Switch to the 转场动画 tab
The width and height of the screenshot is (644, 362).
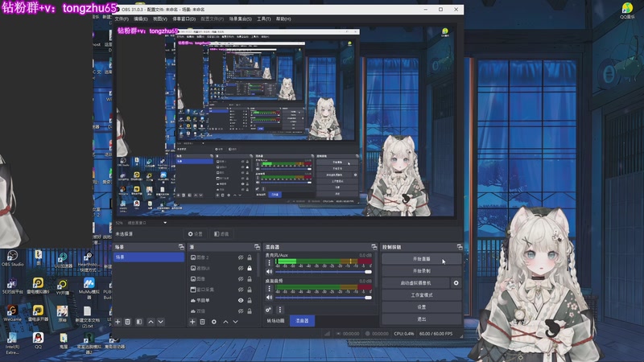click(x=275, y=320)
